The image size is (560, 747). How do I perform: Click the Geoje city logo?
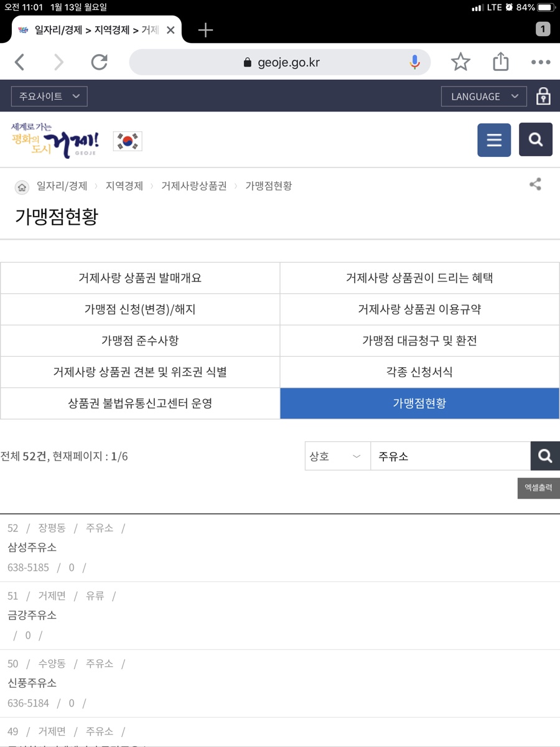[x=55, y=140]
